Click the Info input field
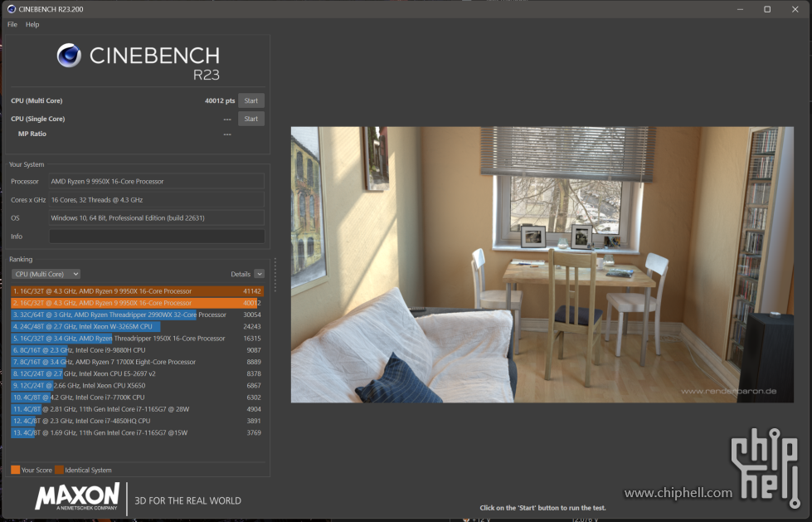 (157, 237)
